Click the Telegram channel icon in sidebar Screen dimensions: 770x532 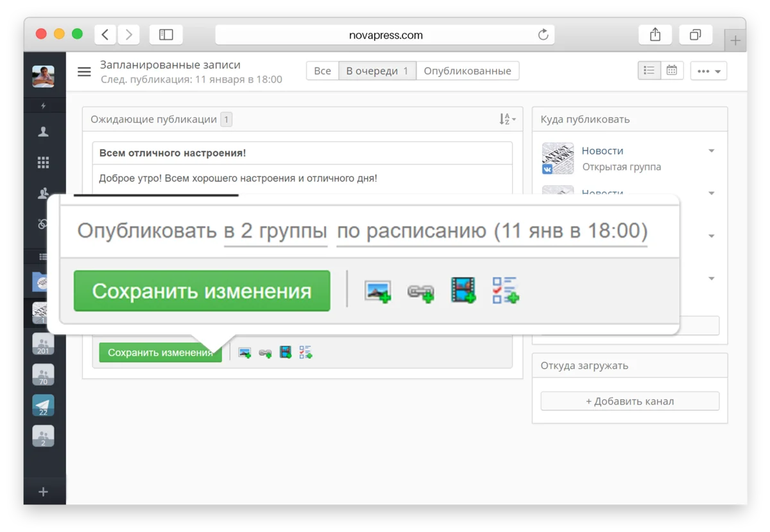pos(43,406)
